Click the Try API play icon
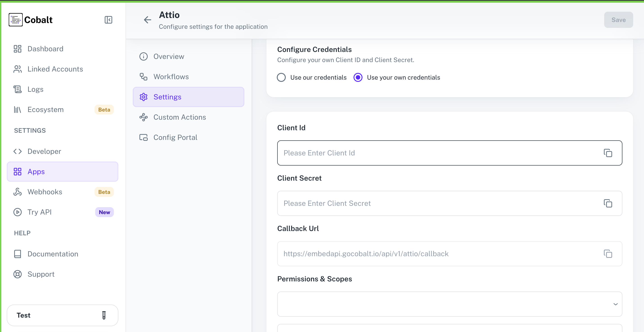 (x=17, y=212)
